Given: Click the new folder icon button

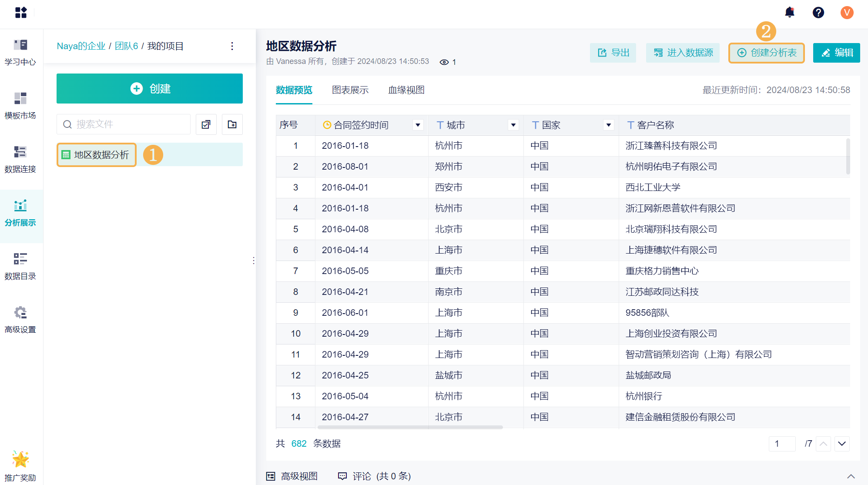Looking at the screenshot, I should (232, 124).
